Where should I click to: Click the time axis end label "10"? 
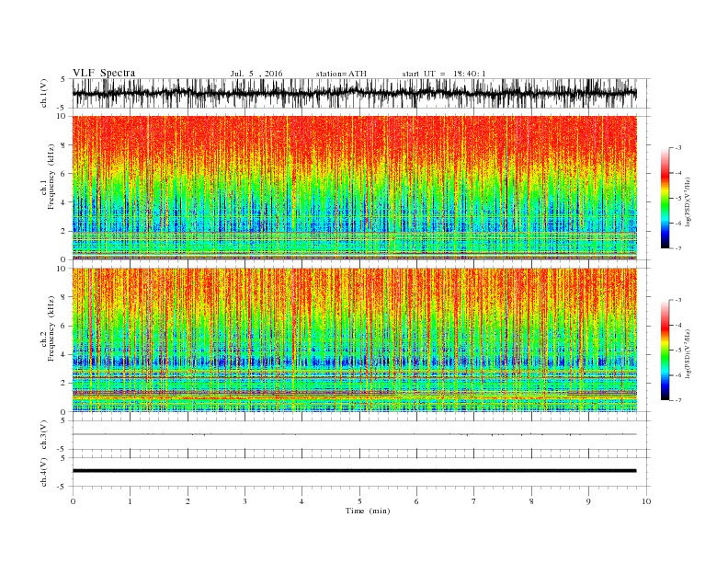coord(646,501)
